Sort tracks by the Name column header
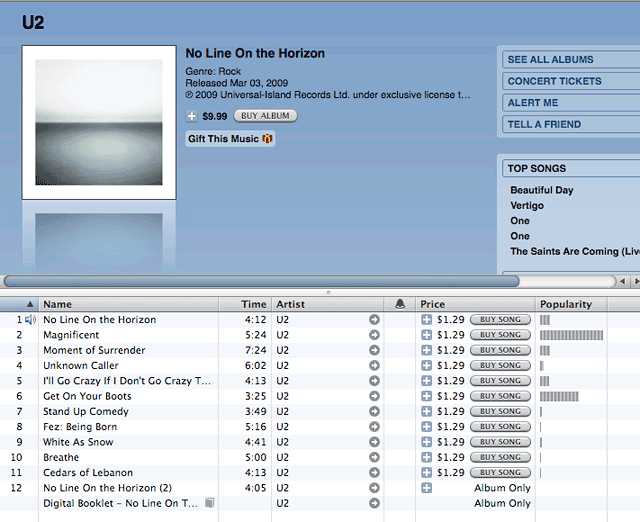This screenshot has width=640, height=522. [129, 304]
